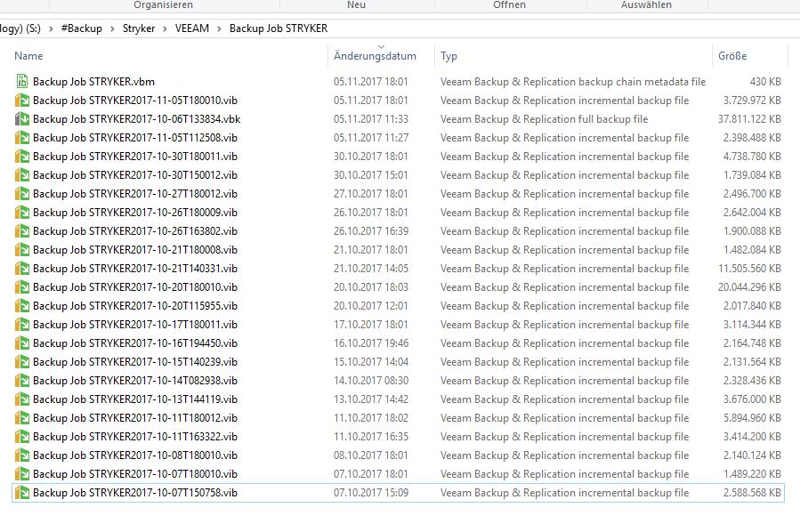The height and width of the screenshot is (532, 800).
Task: Click icon of 2017-10-11T180012.vib file
Action: click(22, 418)
